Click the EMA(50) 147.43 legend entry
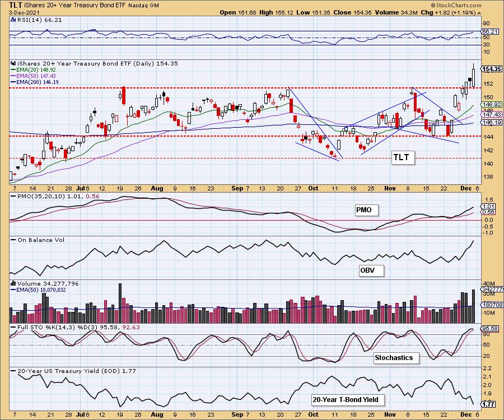 tap(33, 76)
